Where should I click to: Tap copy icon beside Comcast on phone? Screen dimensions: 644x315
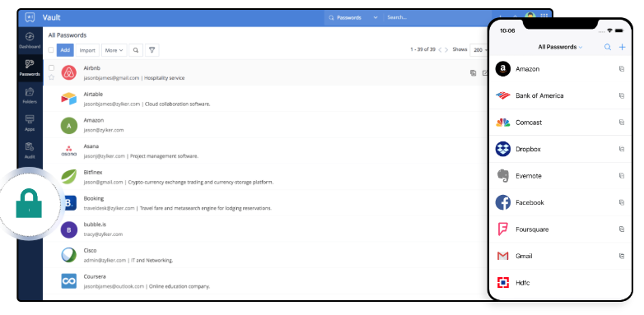click(x=622, y=123)
